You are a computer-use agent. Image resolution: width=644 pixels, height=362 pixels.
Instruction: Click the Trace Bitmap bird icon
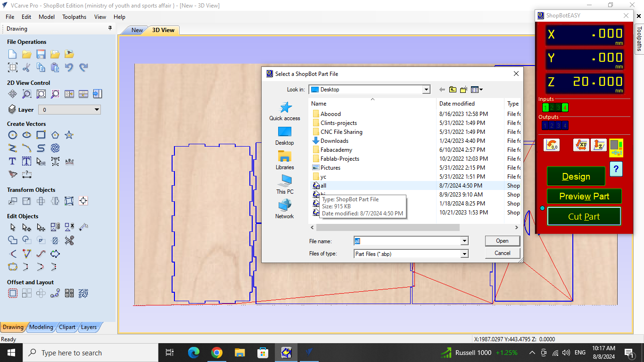click(13, 174)
